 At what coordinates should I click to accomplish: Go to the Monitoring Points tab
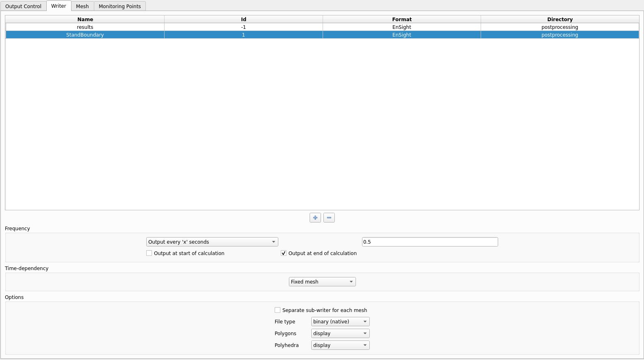pos(119,6)
